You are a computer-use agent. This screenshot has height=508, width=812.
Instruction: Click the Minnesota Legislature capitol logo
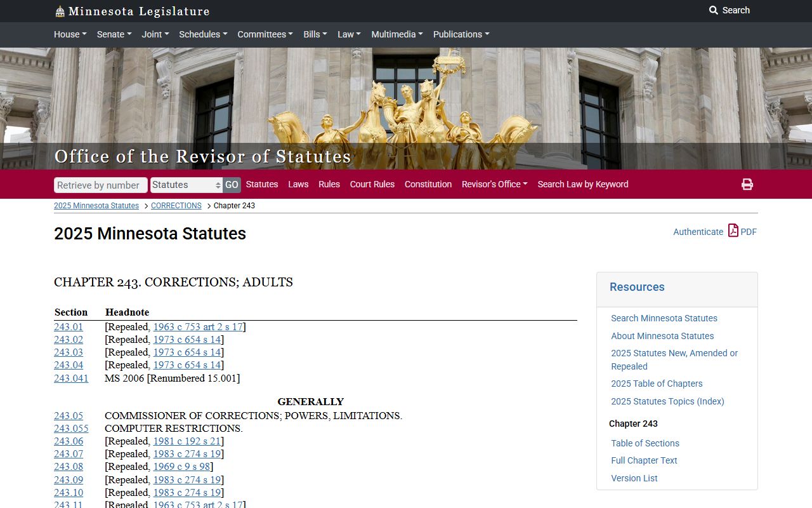point(60,11)
